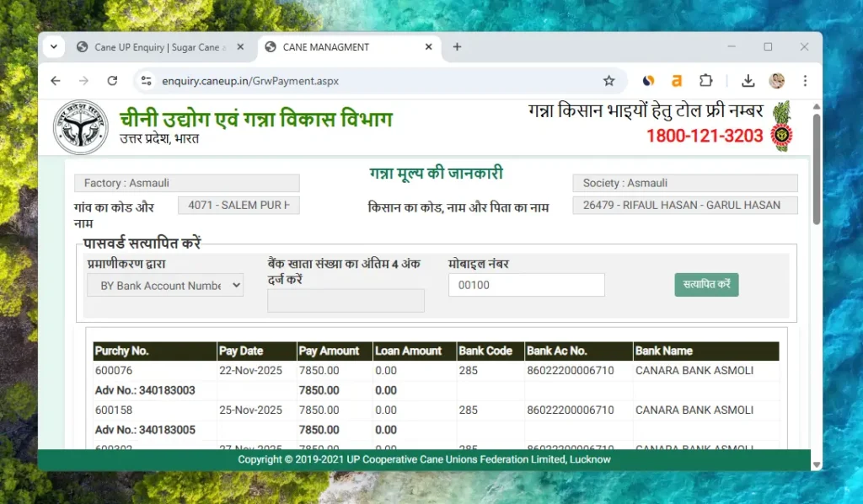Viewport: 863px width, 504px height.
Task: Bookmark this page with the star icon
Action: pos(609,81)
